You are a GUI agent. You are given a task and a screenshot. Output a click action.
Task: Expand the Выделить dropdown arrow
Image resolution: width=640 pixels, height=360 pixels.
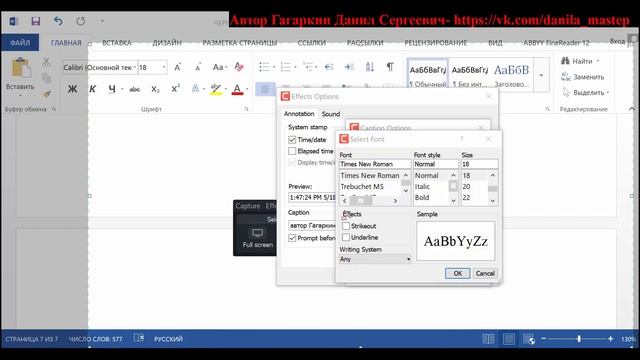(x=608, y=93)
